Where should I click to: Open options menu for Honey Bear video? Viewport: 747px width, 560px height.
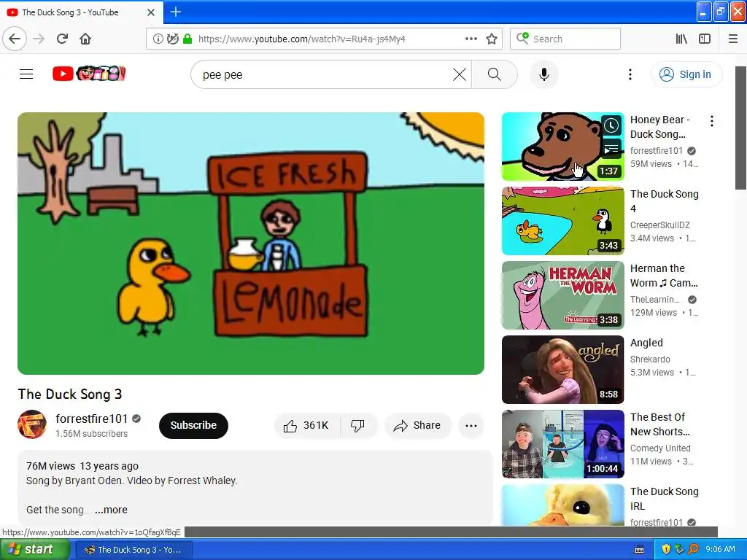pos(712,121)
